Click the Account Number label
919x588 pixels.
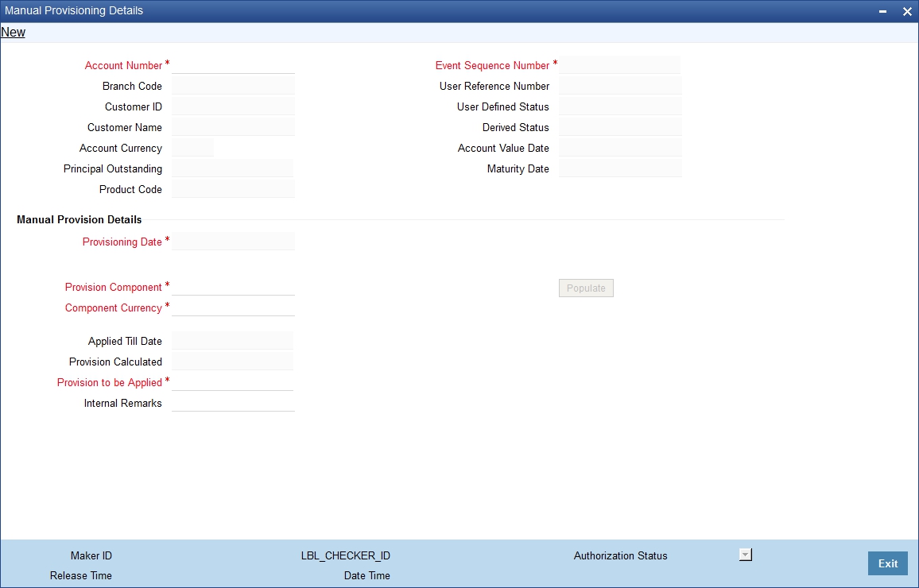pyautogui.click(x=124, y=66)
